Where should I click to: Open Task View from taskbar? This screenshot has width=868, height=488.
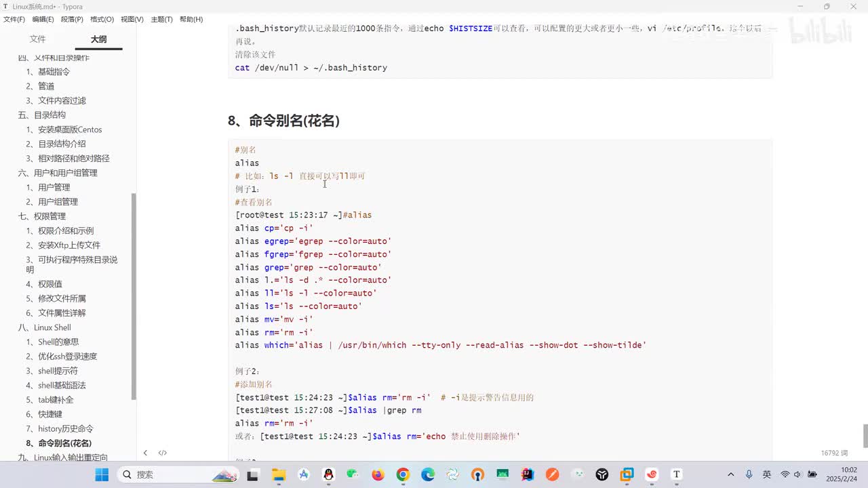click(252, 474)
